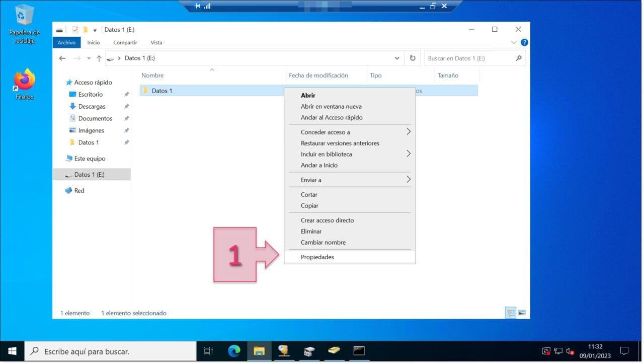
Task: Go up one folder level arrow
Action: pos(99,58)
